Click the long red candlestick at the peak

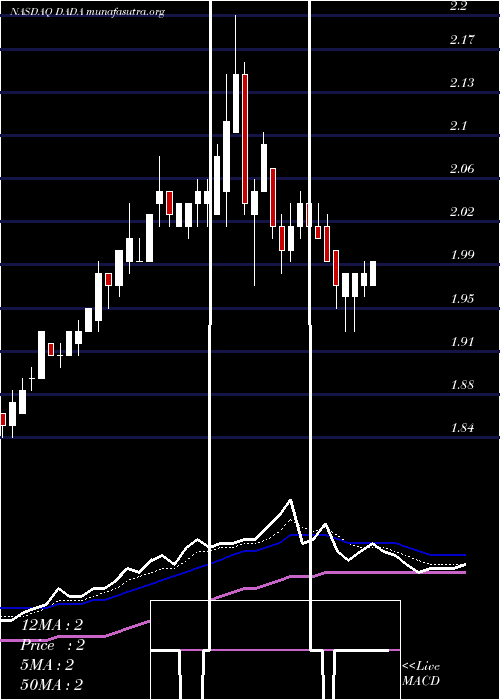pos(245,139)
